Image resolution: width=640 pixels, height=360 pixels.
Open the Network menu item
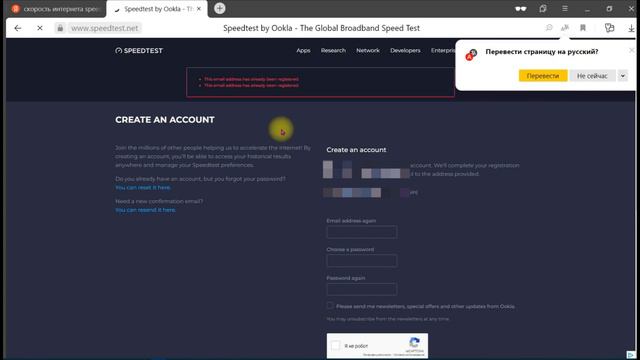(x=368, y=50)
